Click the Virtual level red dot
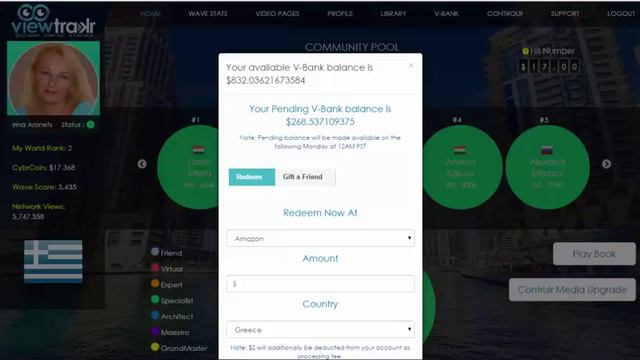640x360 pixels. (x=155, y=268)
